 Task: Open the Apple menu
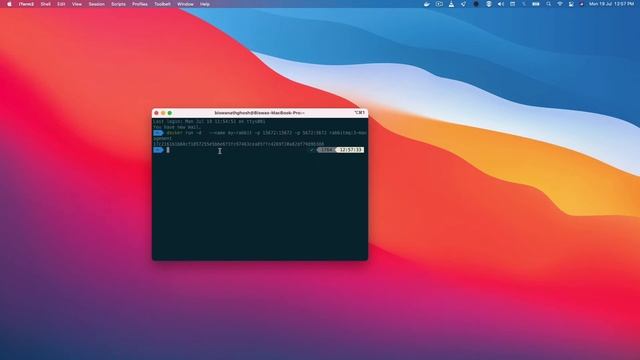coord(9,4)
